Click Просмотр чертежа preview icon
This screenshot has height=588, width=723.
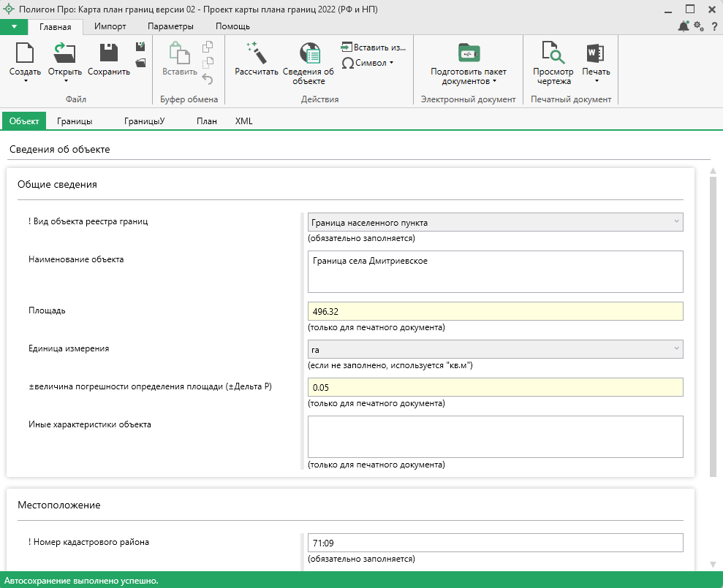point(552,53)
